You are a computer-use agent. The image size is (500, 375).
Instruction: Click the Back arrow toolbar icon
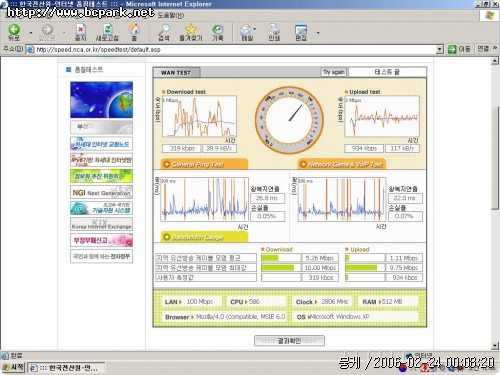14,32
